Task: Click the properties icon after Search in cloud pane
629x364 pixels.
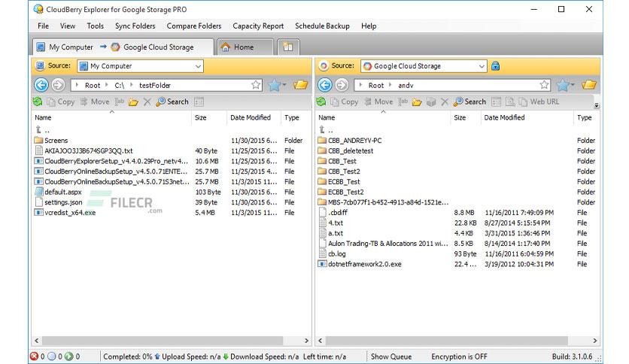Action: pos(497,102)
